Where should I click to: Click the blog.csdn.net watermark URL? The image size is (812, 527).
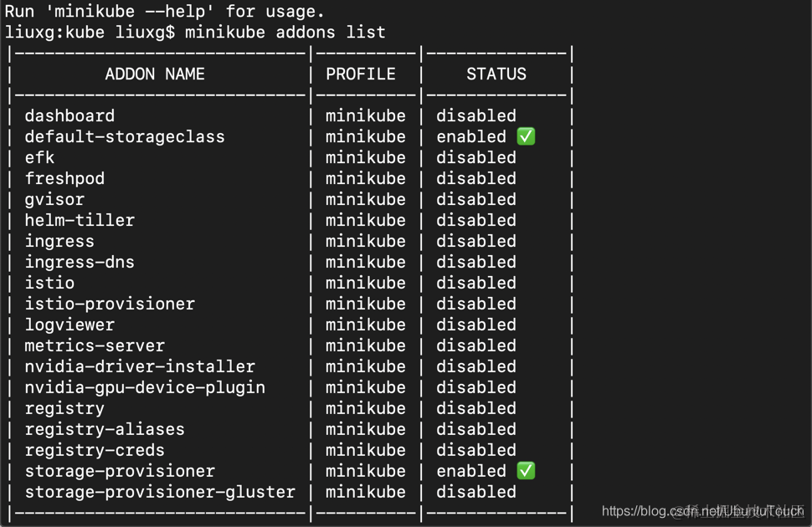[702, 511]
